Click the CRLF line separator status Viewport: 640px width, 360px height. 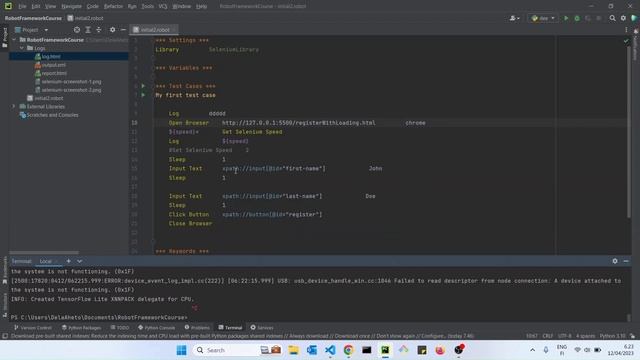[x=547, y=336]
